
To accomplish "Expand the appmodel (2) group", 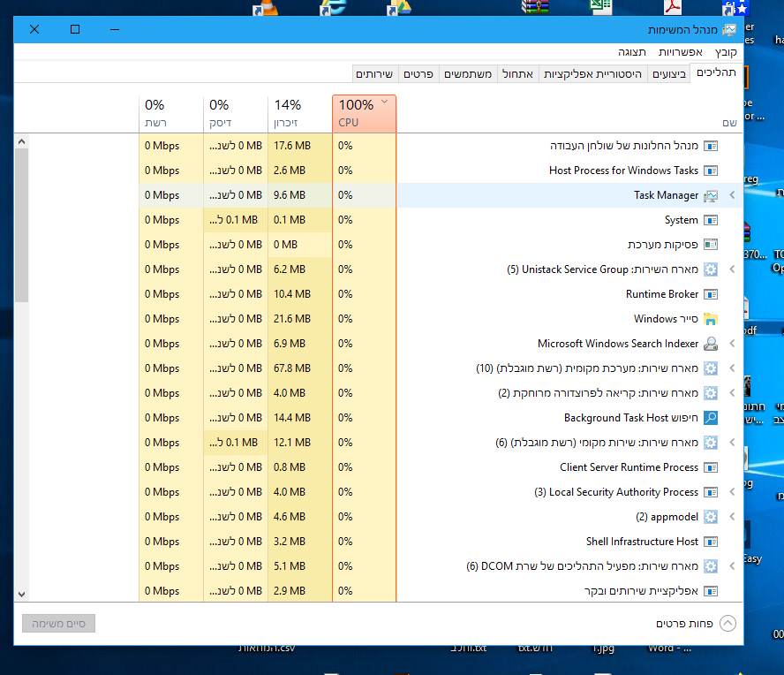I will pos(732,517).
